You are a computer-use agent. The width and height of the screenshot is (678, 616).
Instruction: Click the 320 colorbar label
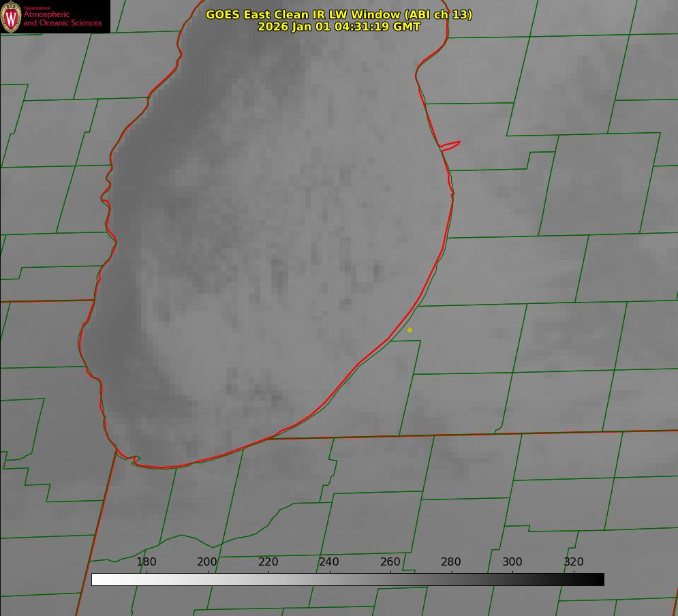pyautogui.click(x=574, y=561)
